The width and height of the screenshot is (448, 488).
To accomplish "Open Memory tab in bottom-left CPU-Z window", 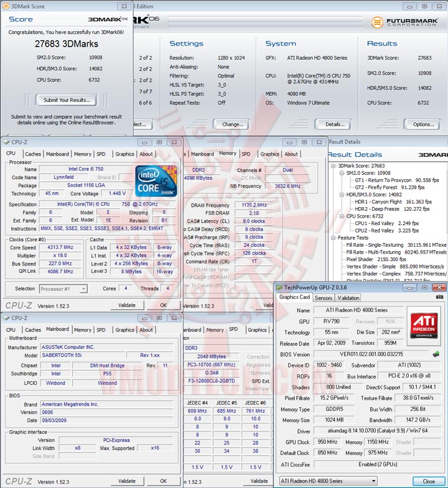I will (83, 330).
